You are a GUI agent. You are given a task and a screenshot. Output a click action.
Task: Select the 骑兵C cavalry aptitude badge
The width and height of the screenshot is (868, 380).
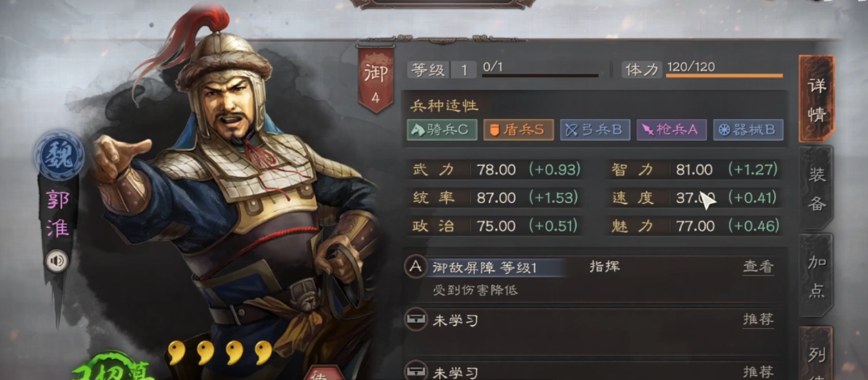[x=442, y=129]
